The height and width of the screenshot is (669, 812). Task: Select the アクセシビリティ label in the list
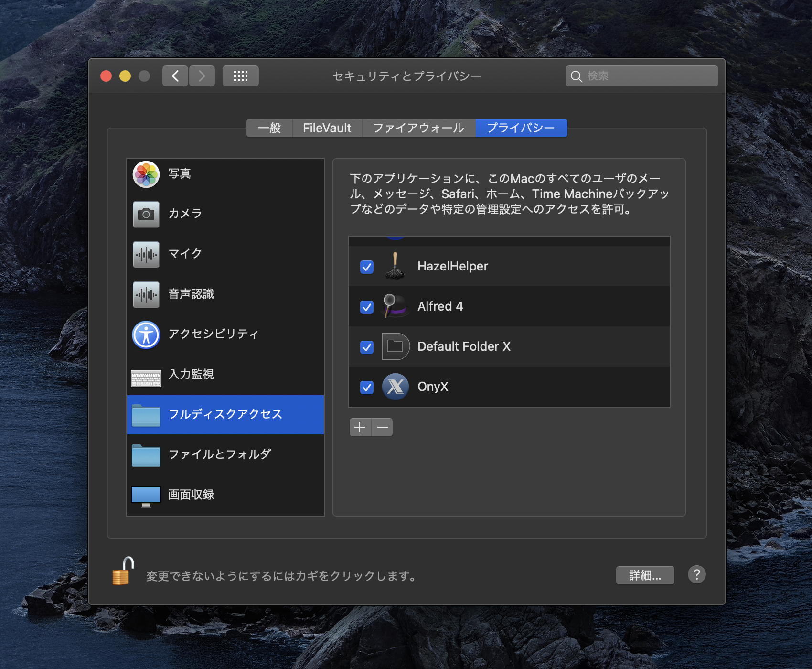pos(214,334)
